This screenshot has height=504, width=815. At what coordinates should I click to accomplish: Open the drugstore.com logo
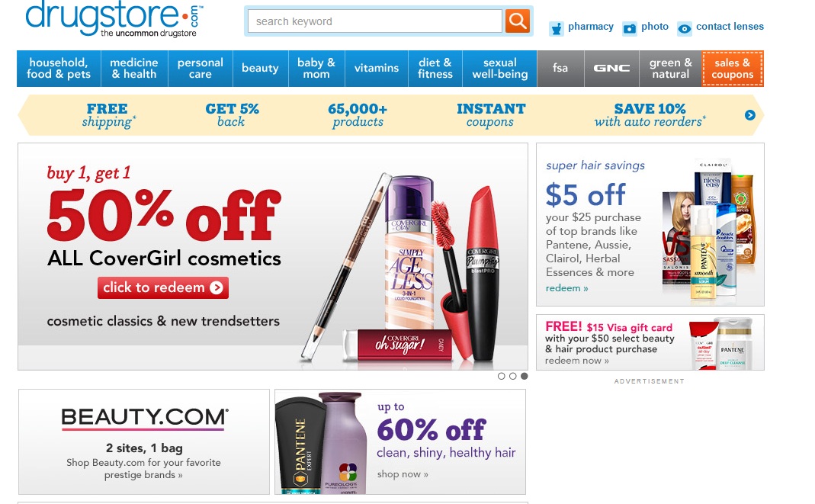point(114,19)
